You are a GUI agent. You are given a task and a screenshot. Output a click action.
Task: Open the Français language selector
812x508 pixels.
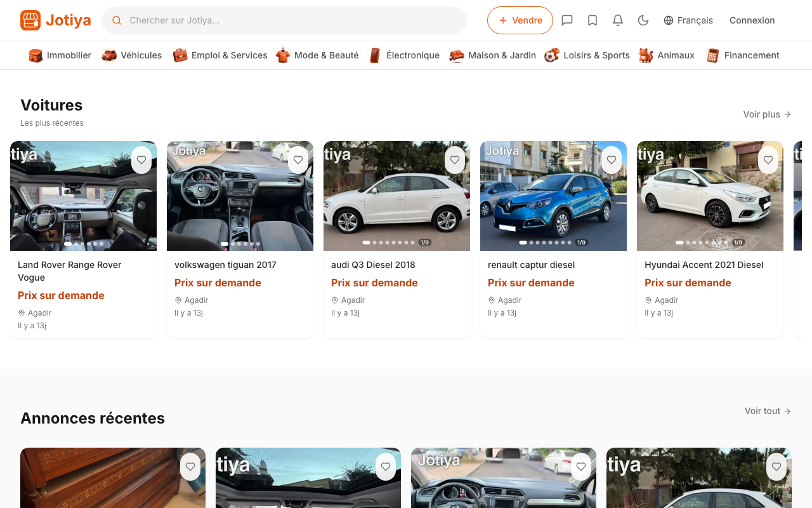pyautogui.click(x=688, y=20)
